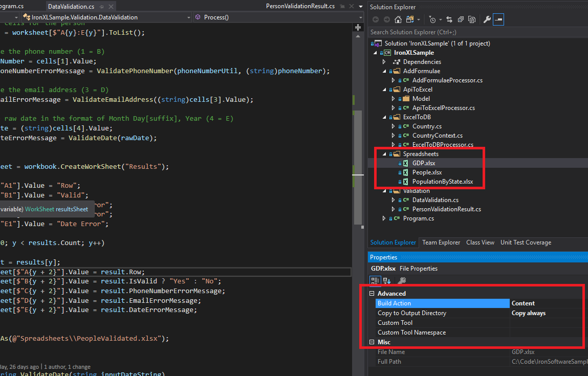Open the Pending Changes Filter dropdown arrow
This screenshot has height=376, width=588.
coord(441,19)
